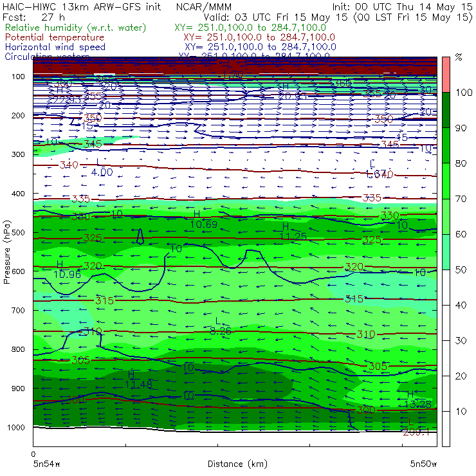Click the "Distance (km)" horizontal axis title
The height and width of the screenshot is (476, 476).
(x=237, y=464)
